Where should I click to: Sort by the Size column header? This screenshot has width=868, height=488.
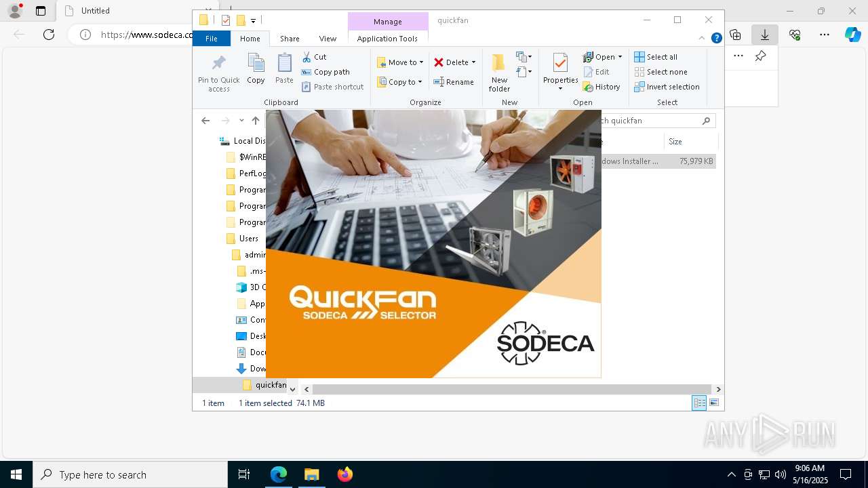[x=690, y=142]
